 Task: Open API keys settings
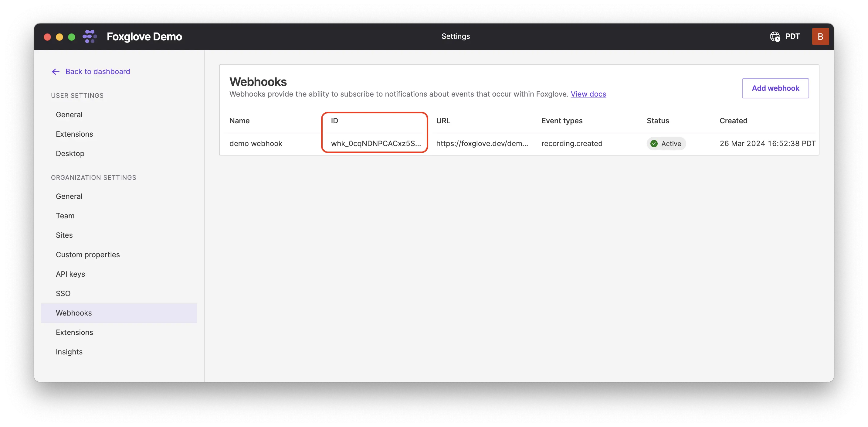[70, 274]
